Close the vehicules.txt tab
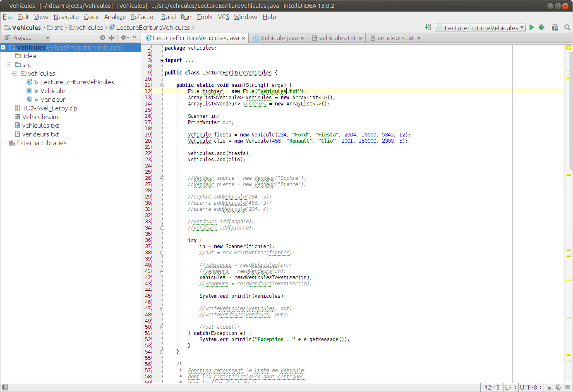 pyautogui.click(x=360, y=38)
